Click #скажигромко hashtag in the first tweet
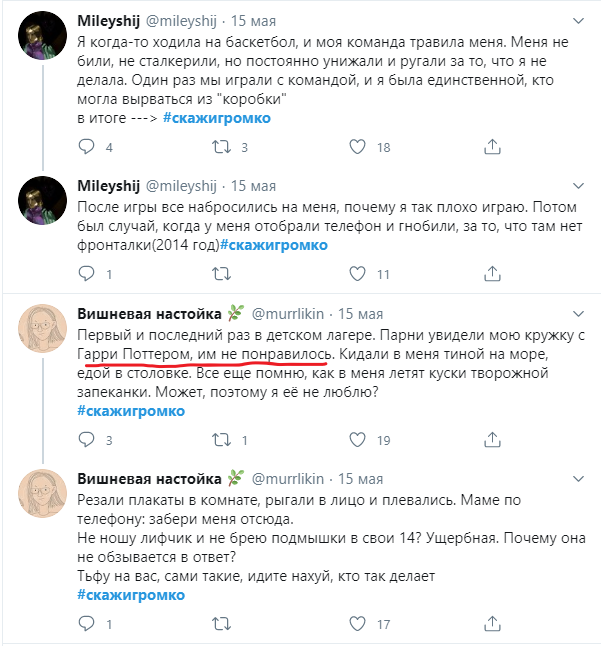The image size is (601, 646). click(216, 118)
